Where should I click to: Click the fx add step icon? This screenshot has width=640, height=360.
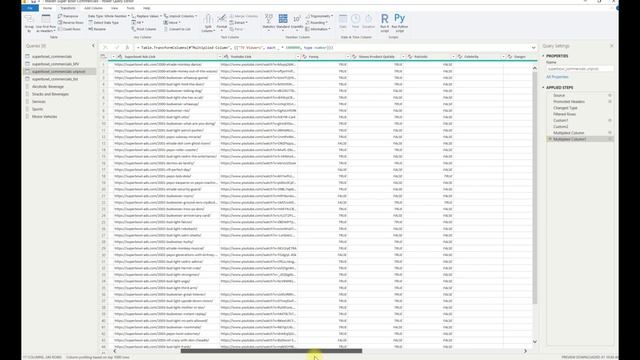[x=127, y=48]
